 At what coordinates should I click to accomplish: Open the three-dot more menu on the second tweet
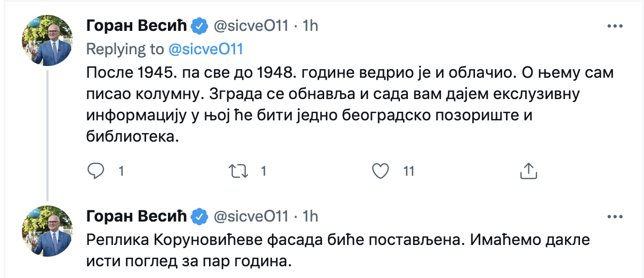click(616, 216)
